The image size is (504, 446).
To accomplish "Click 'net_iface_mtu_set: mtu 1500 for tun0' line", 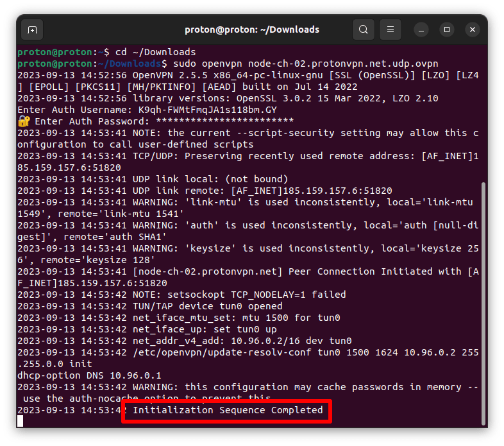I will [x=179, y=318].
